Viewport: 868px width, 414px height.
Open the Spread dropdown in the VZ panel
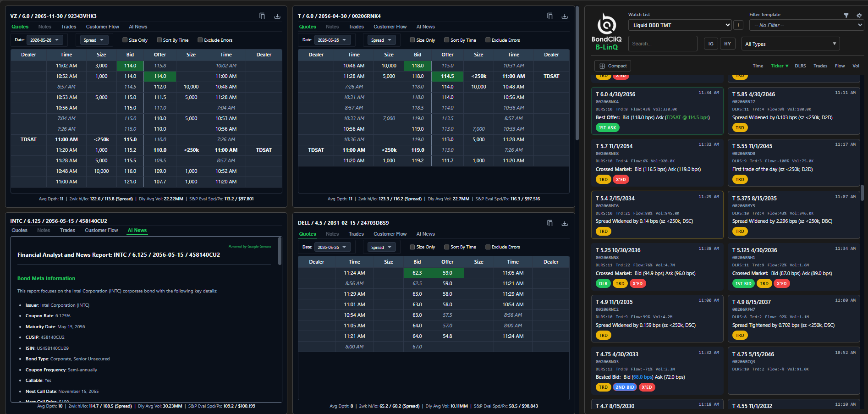click(94, 40)
